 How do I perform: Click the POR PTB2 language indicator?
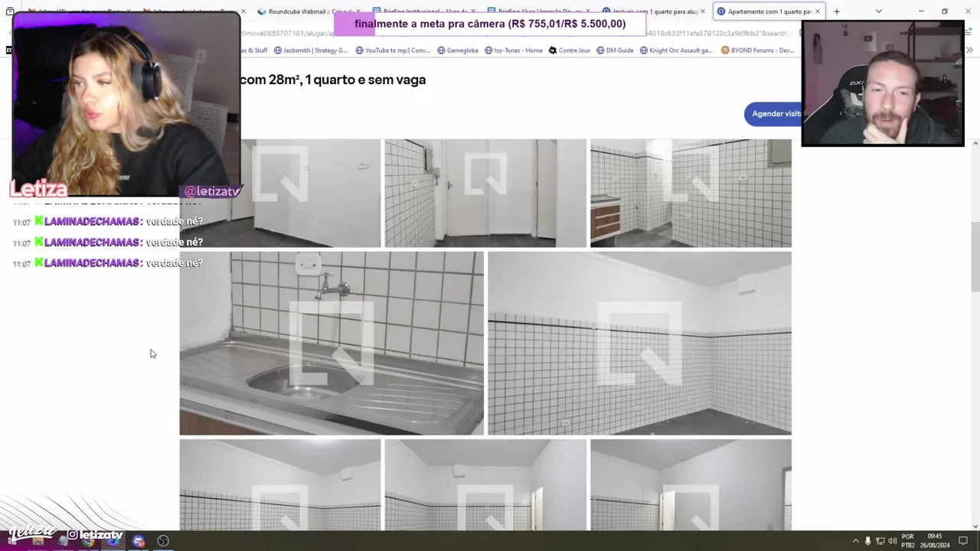(x=908, y=541)
